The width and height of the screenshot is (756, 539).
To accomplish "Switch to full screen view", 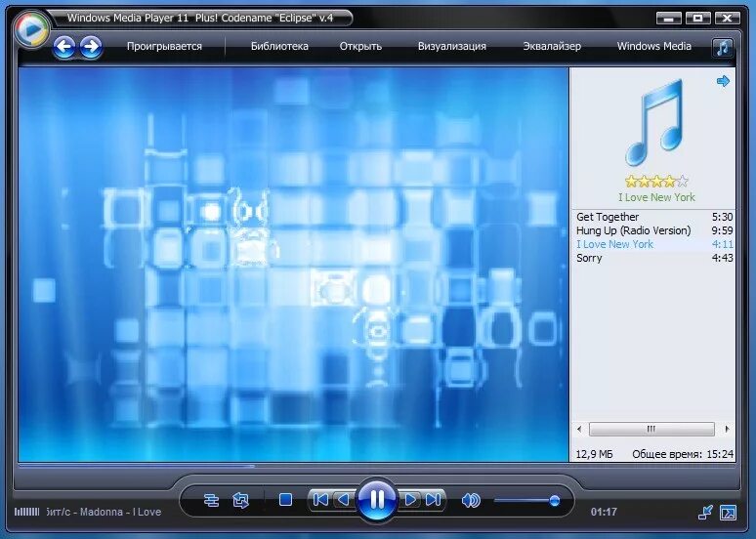I will coord(728,512).
